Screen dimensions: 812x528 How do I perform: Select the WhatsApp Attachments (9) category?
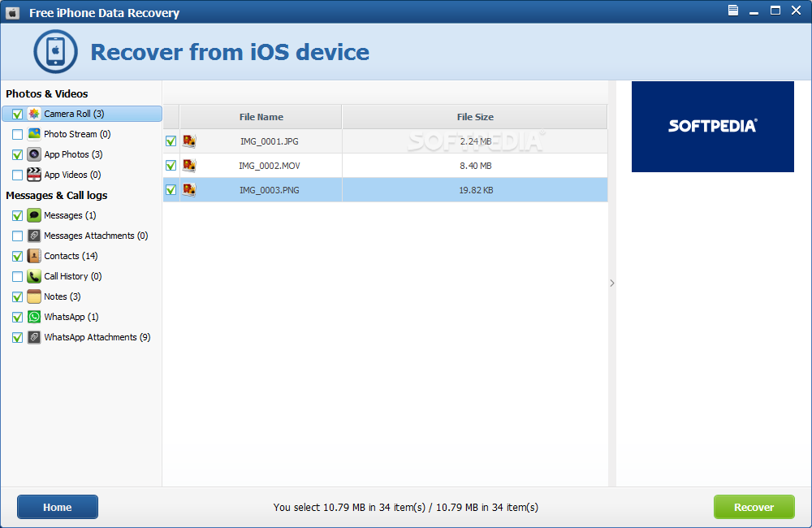tap(97, 337)
